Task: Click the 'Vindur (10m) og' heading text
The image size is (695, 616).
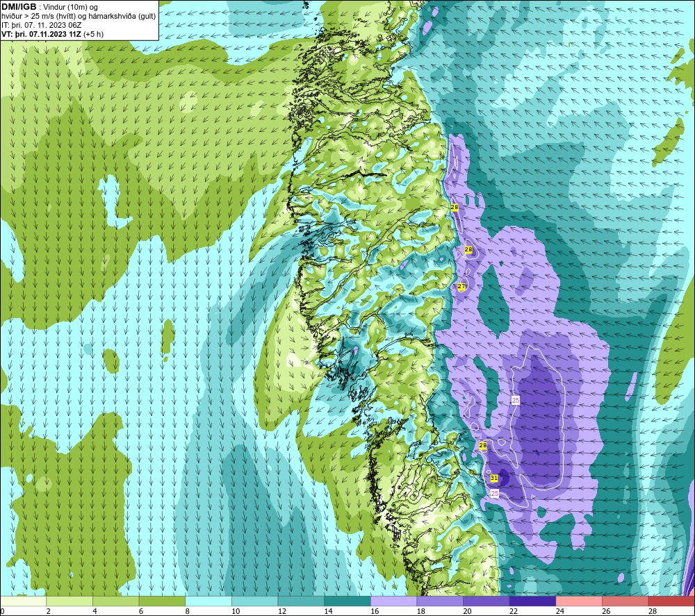Action: click(70, 8)
